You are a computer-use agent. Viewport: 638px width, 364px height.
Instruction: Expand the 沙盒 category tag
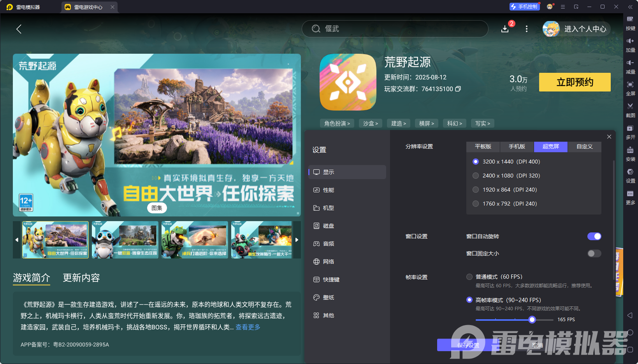point(370,123)
